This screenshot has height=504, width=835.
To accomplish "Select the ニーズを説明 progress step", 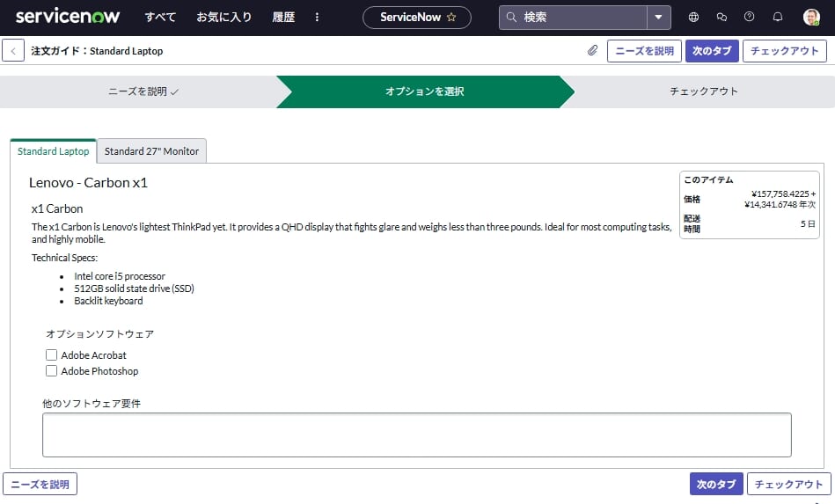I will [x=143, y=91].
